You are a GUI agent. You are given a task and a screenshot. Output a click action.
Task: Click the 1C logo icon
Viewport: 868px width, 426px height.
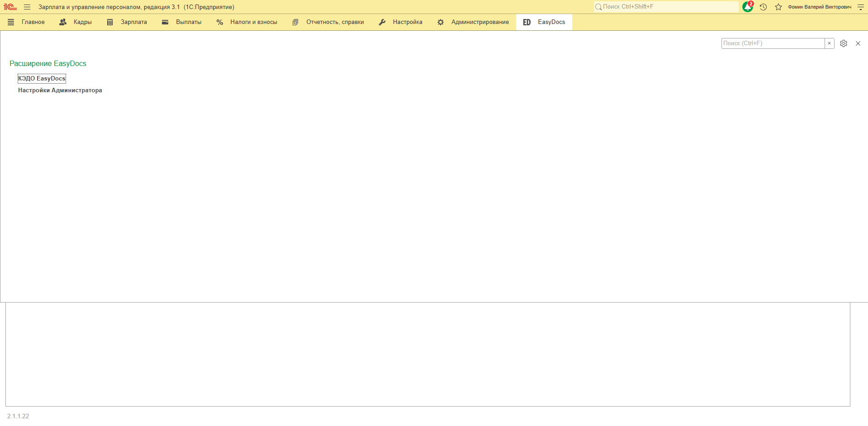tap(10, 7)
